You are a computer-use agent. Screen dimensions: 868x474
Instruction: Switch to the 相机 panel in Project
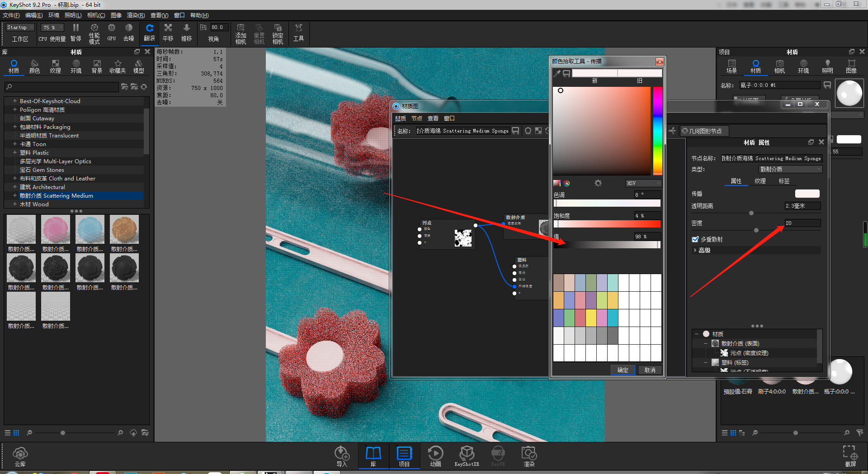tap(779, 66)
